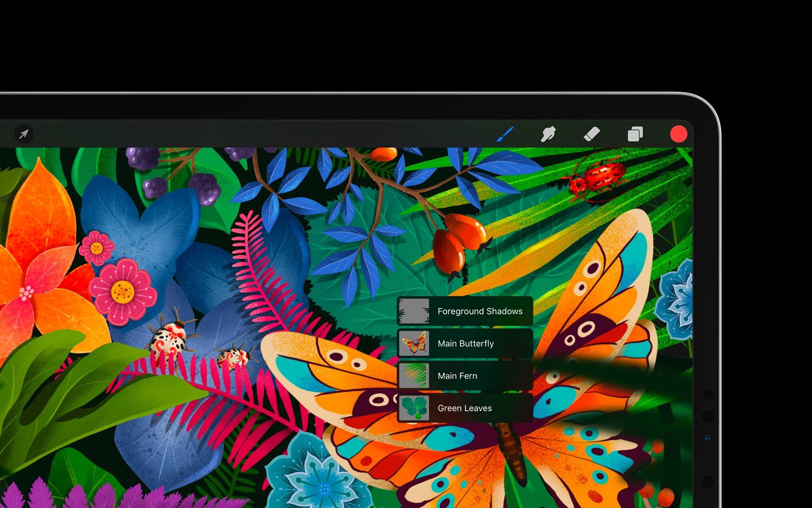The width and height of the screenshot is (812, 508).
Task: Select the Main Fern layer
Action: coord(465,376)
